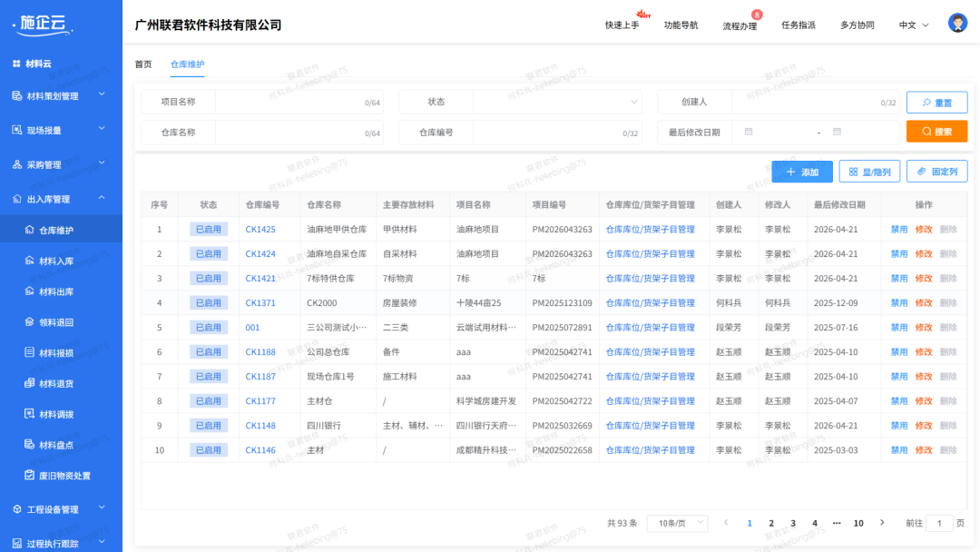Click 修改 for warehouse CK1146
The width and height of the screenshot is (980, 552).
(x=924, y=450)
